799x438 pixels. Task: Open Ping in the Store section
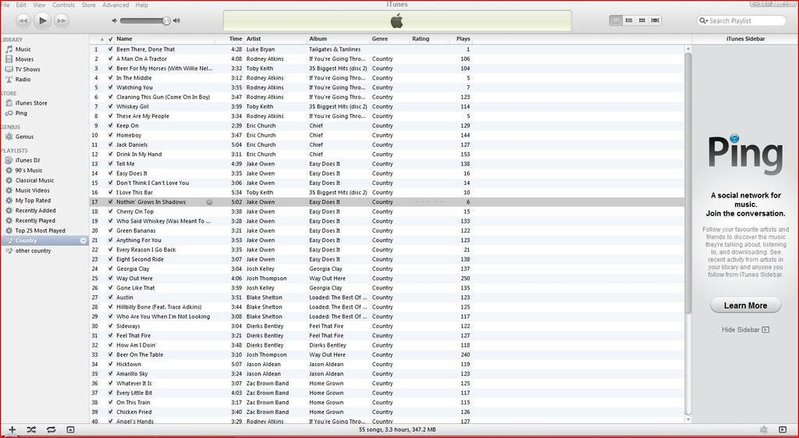(21, 113)
